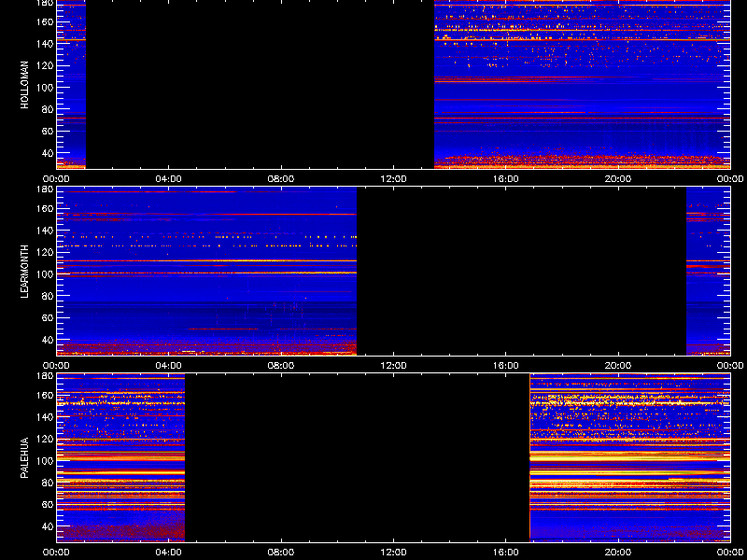Click the PALEHUA station axis label
The height and width of the screenshot is (560, 747).
coord(25,458)
